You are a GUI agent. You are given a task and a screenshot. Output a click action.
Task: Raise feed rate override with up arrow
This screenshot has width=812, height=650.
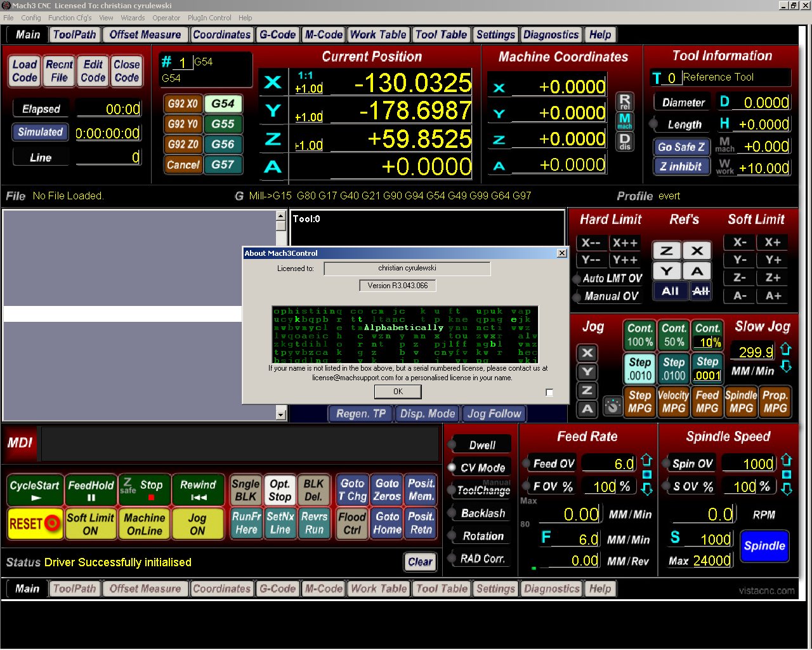tap(646, 460)
